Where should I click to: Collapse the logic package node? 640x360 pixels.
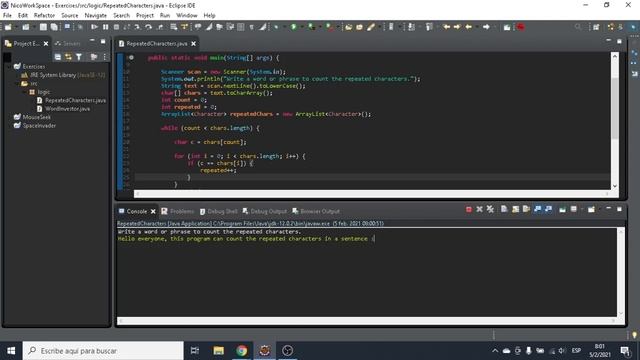point(24,92)
